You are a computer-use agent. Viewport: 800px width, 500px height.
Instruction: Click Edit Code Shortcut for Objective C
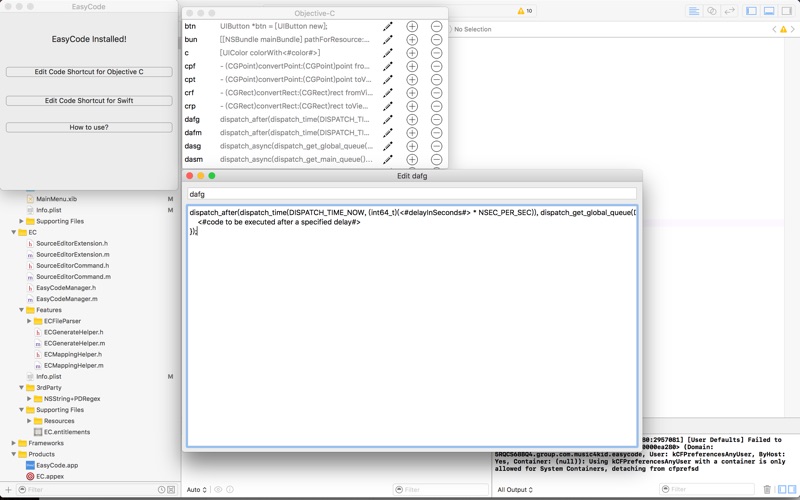tap(89, 72)
